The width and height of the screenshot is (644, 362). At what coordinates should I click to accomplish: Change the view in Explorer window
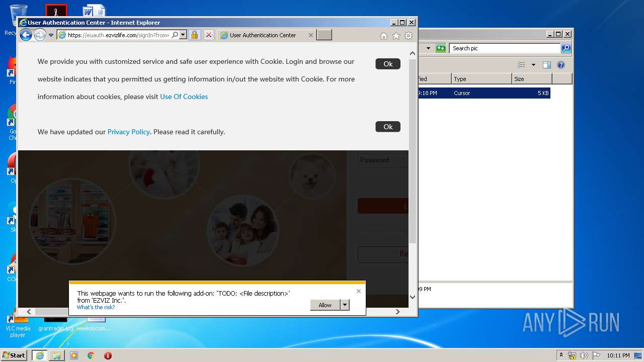coord(521,65)
